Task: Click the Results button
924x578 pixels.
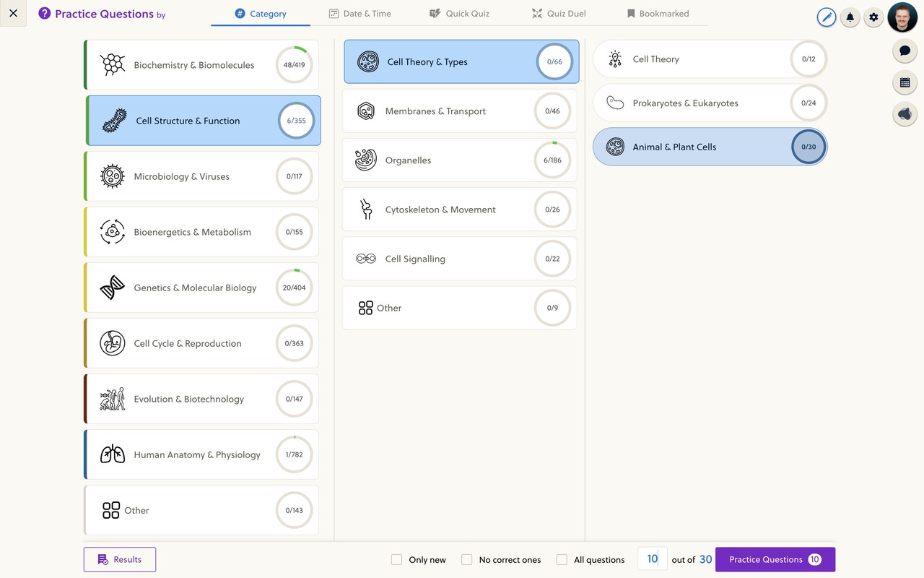Action: [120, 559]
